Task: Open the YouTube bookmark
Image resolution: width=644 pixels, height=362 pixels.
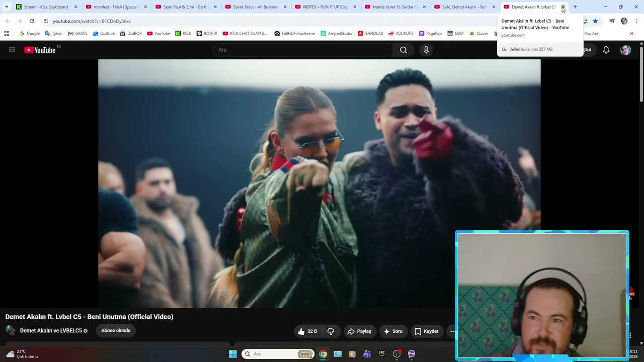Action: tap(158, 34)
